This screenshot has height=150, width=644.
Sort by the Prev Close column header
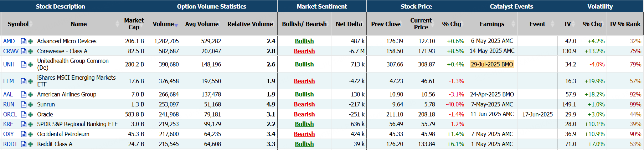[x=386, y=24]
